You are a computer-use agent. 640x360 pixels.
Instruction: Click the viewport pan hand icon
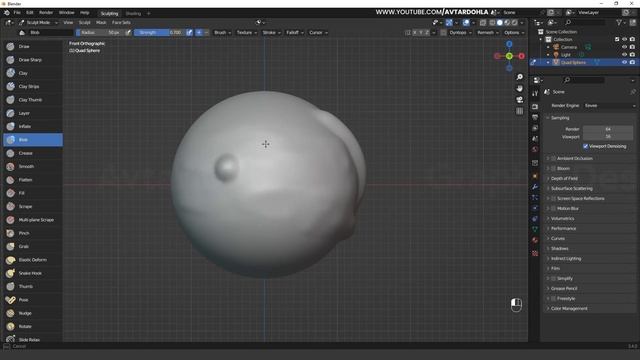pos(520,88)
